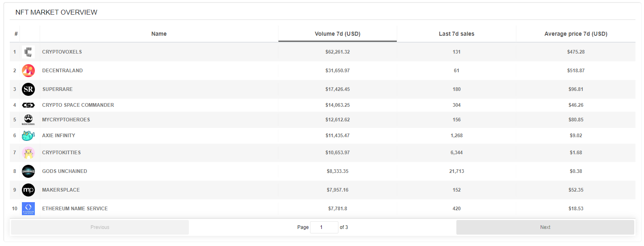The width and height of the screenshot is (644, 246).
Task: Click the Gods Unchained logo icon
Action: coord(28,171)
